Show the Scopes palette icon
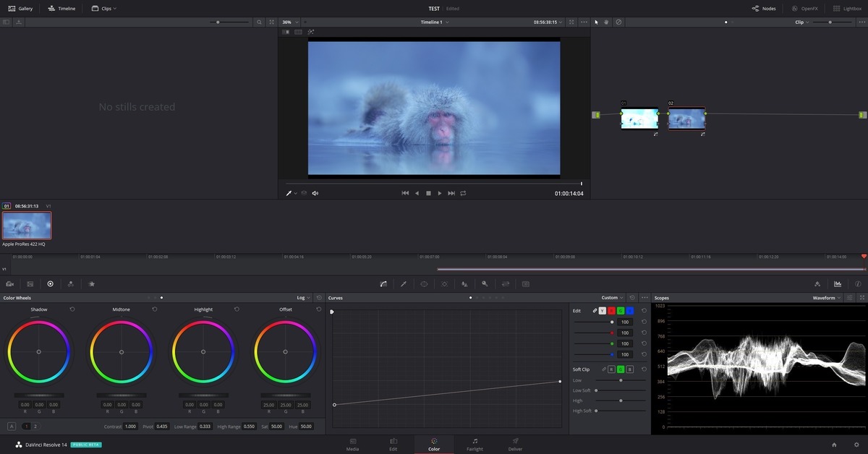868x454 pixels. 838,284
